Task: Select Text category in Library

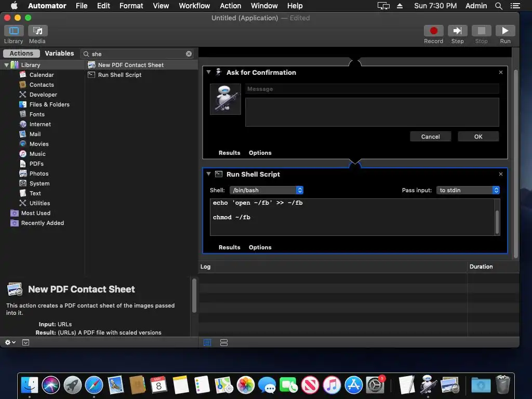Action: click(35, 193)
